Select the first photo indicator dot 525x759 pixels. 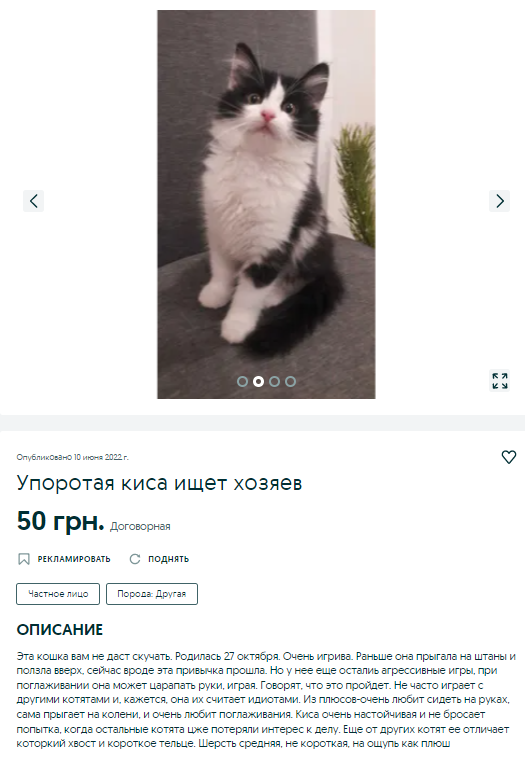click(x=242, y=381)
